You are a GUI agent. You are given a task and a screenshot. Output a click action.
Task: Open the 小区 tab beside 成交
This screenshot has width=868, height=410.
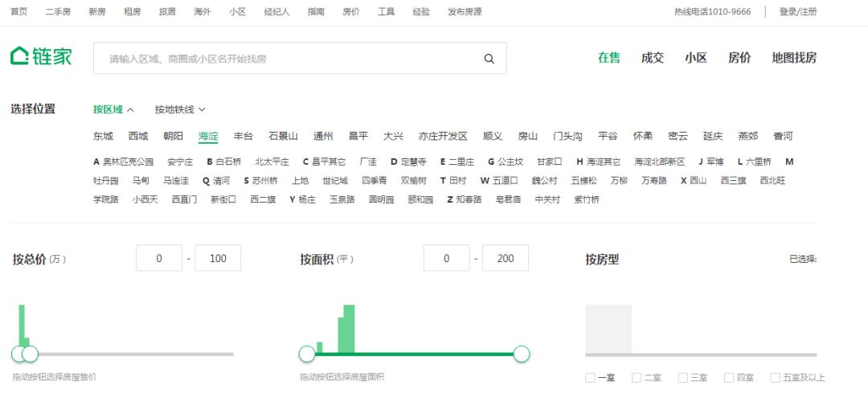click(696, 58)
